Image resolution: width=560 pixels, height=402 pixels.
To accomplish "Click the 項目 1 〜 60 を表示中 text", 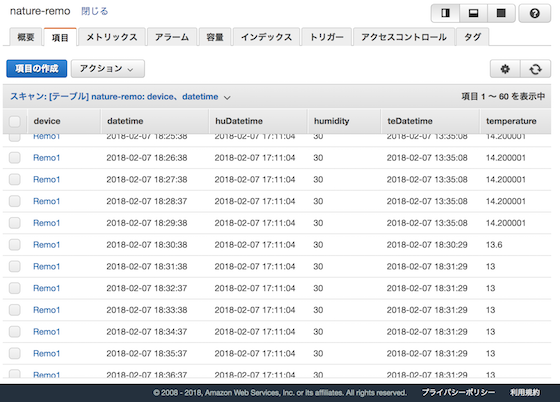I will click(503, 96).
